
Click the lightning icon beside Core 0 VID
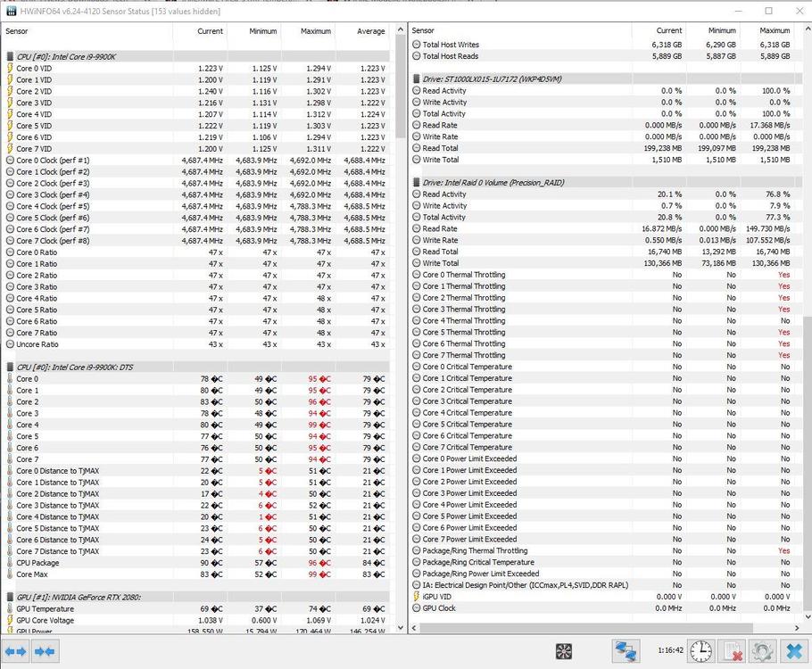tap(9, 68)
